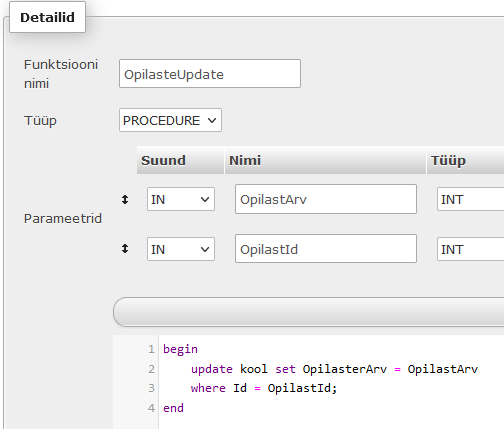Click the move handle for the OpilastId row

pyautogui.click(x=125, y=249)
